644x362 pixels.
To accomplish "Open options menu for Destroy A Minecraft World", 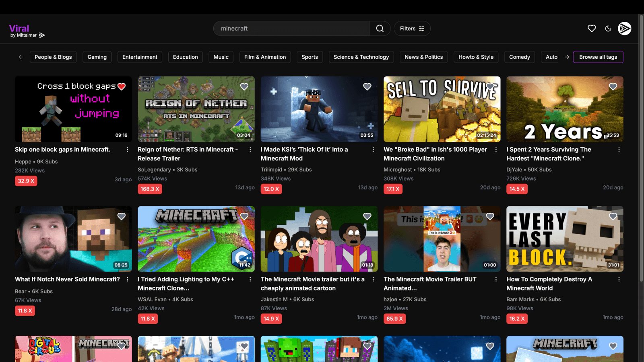I will click(x=619, y=279).
